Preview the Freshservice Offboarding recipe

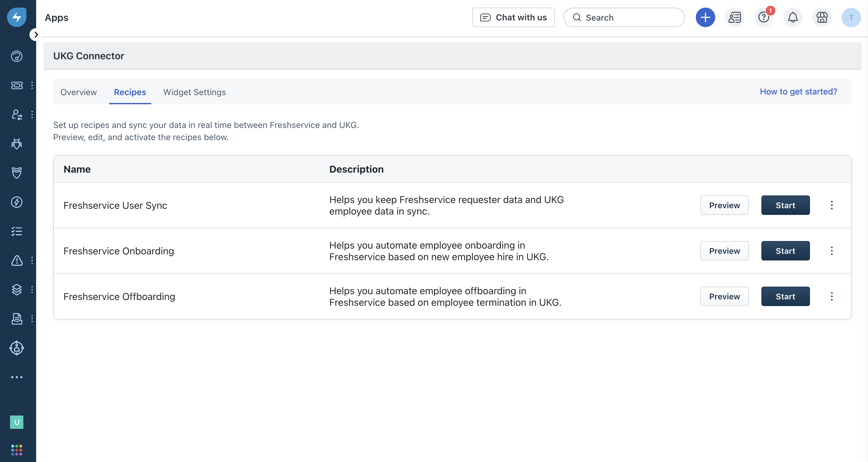(x=724, y=296)
